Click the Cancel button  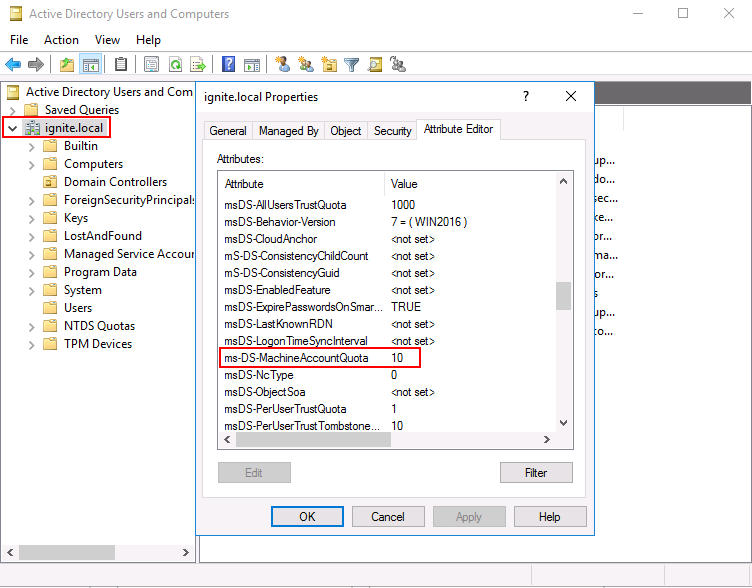point(388,517)
